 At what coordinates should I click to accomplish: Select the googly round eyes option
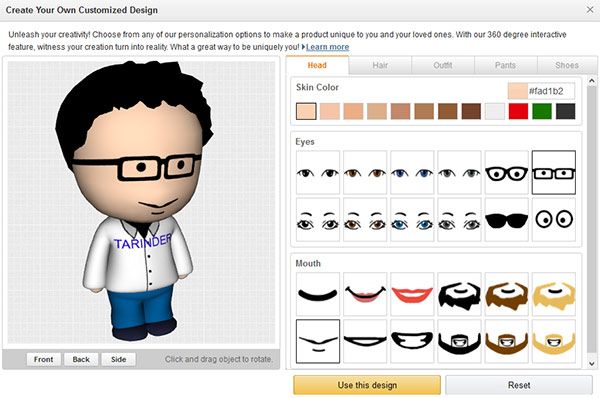click(x=554, y=220)
